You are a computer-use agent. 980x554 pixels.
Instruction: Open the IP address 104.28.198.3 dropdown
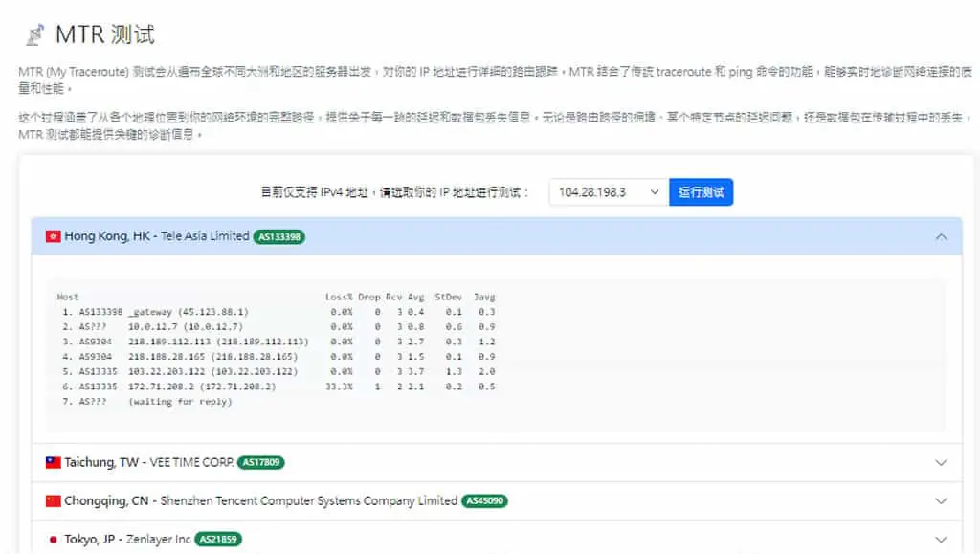click(609, 191)
